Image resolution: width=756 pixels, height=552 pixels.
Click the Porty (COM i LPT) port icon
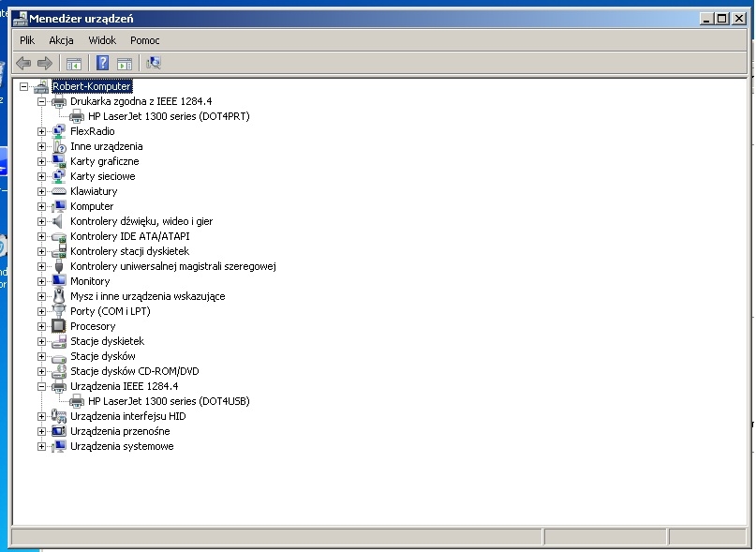tap(59, 311)
